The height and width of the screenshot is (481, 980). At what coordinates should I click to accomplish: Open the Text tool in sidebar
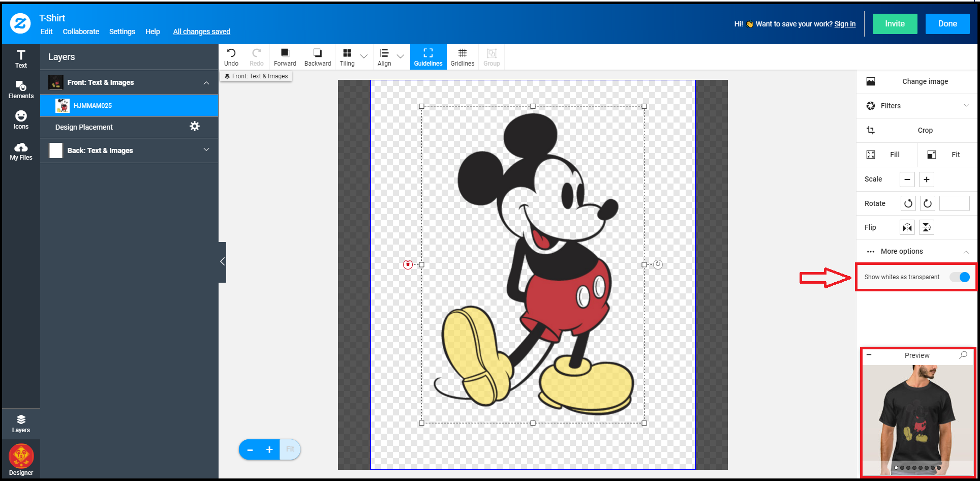pos(21,58)
